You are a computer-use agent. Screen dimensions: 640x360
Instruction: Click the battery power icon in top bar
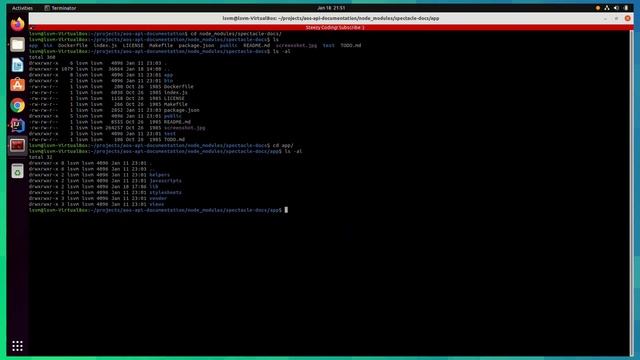(x=626, y=8)
